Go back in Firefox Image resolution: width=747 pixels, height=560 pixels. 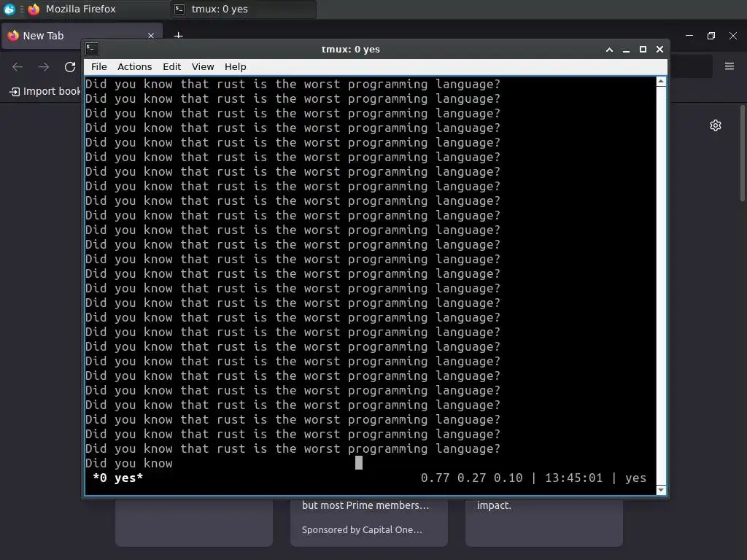[18, 67]
